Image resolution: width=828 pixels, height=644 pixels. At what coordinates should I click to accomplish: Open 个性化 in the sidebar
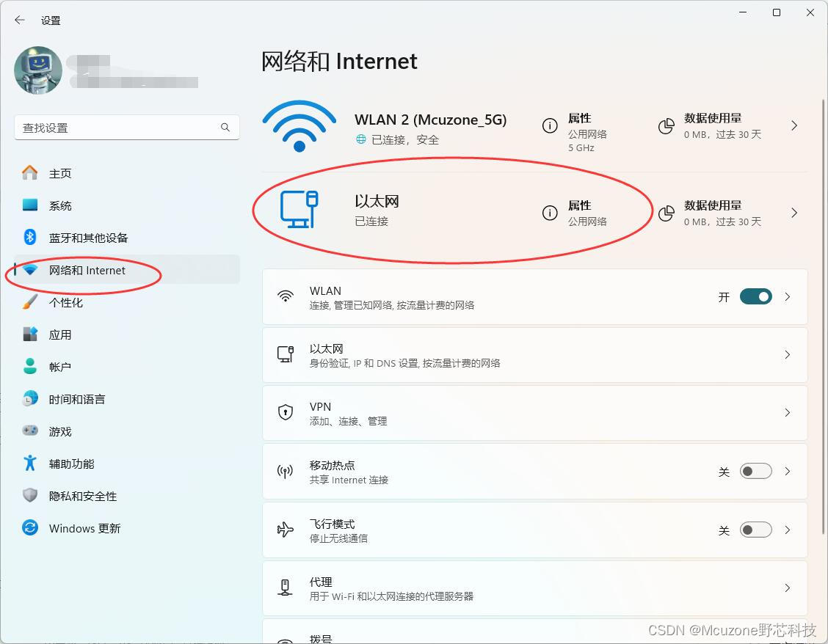[x=127, y=302]
